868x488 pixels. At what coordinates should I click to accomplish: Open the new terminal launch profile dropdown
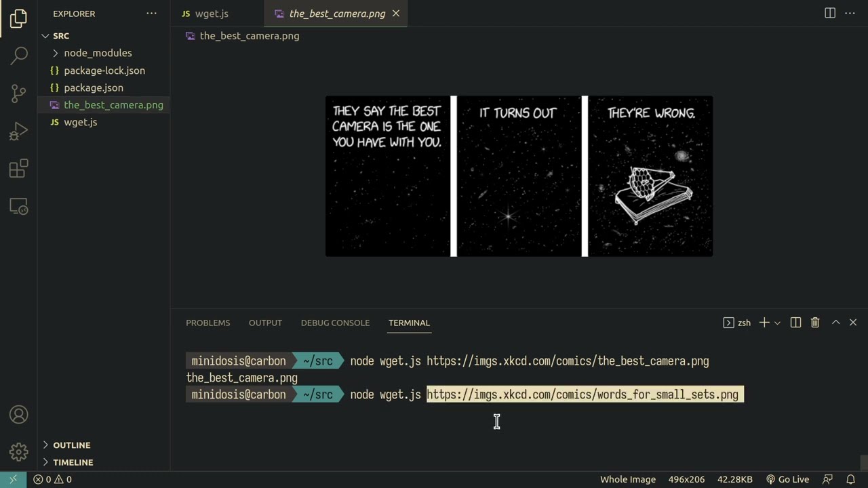pos(777,323)
